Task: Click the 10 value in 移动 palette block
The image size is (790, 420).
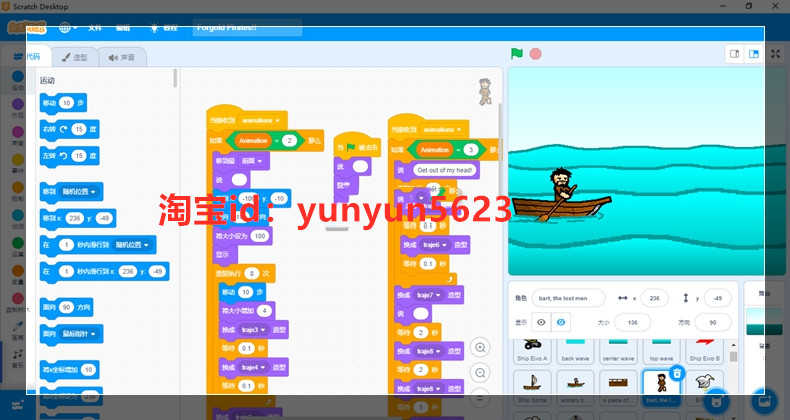Action: pyautogui.click(x=66, y=103)
